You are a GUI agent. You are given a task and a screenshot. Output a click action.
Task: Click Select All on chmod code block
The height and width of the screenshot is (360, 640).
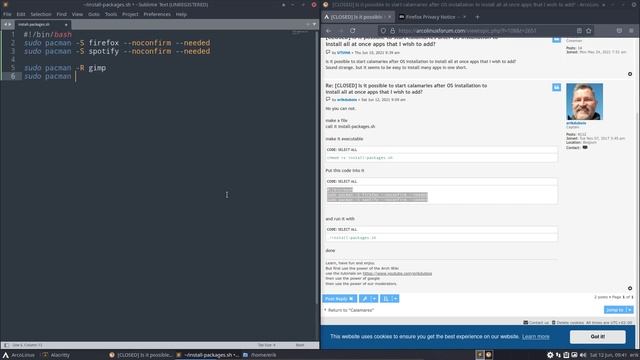tap(347, 150)
